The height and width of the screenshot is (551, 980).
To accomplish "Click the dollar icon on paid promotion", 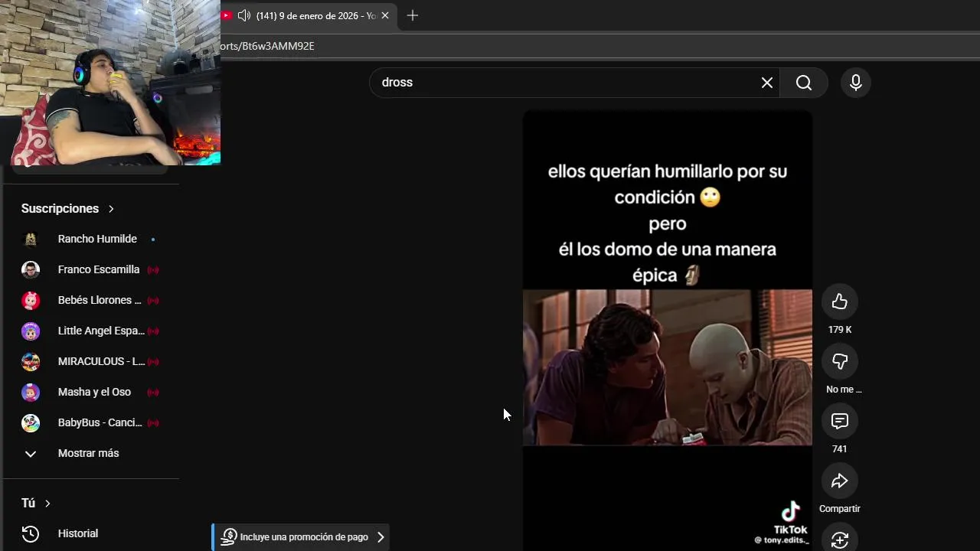I will (x=228, y=537).
